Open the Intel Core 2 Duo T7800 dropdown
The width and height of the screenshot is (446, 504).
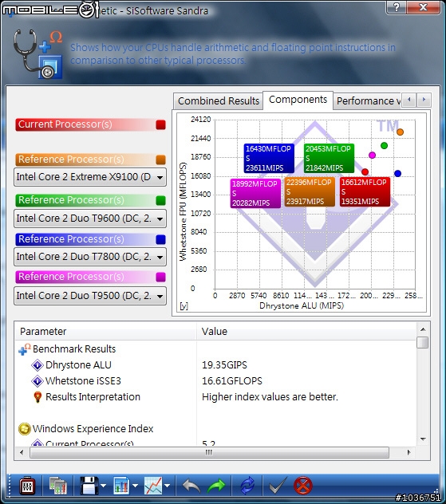(90, 257)
